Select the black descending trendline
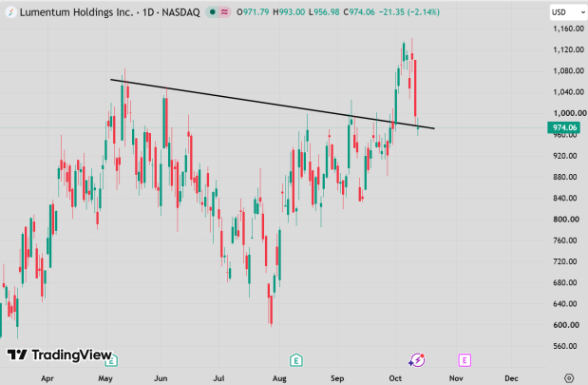 pos(273,104)
